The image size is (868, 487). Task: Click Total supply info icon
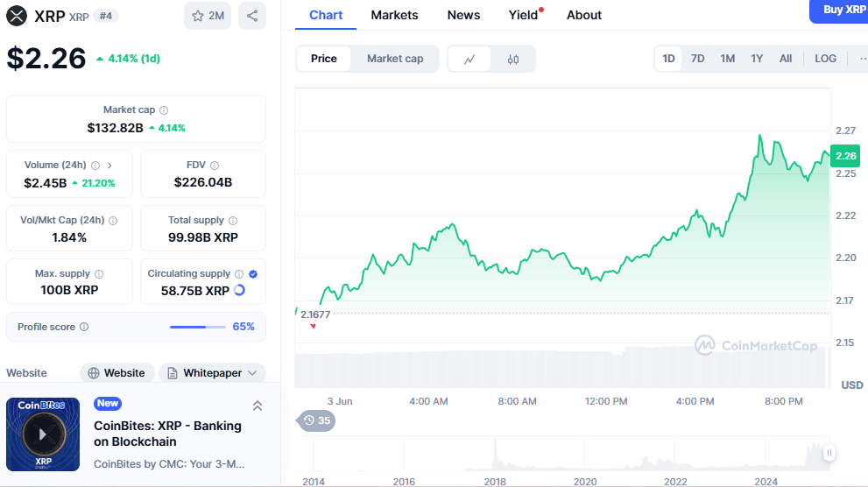click(233, 221)
